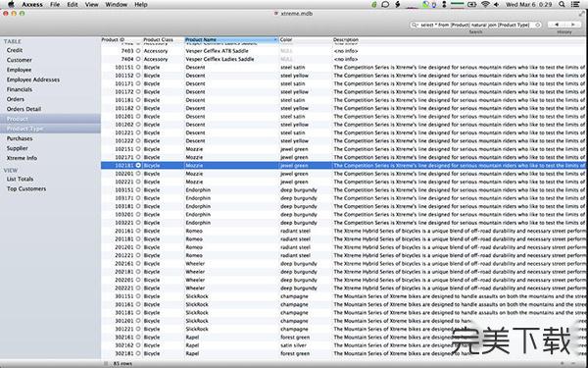The height and width of the screenshot is (368, 588).
Task: Click the jump arrow beside Product ID 101171
Action: [x=138, y=83]
